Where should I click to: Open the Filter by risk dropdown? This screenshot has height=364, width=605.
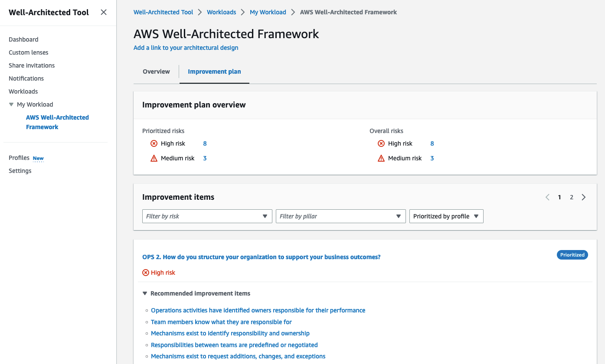pyautogui.click(x=207, y=216)
